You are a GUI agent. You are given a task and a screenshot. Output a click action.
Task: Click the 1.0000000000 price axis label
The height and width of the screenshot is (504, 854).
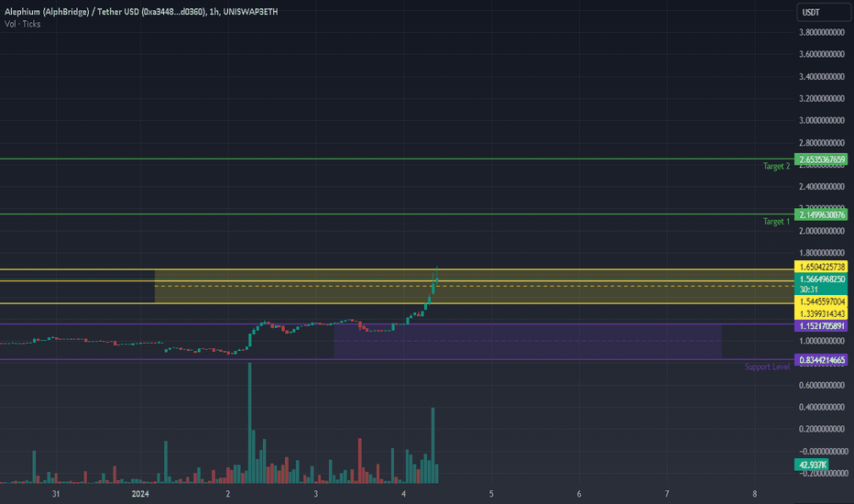click(x=821, y=341)
